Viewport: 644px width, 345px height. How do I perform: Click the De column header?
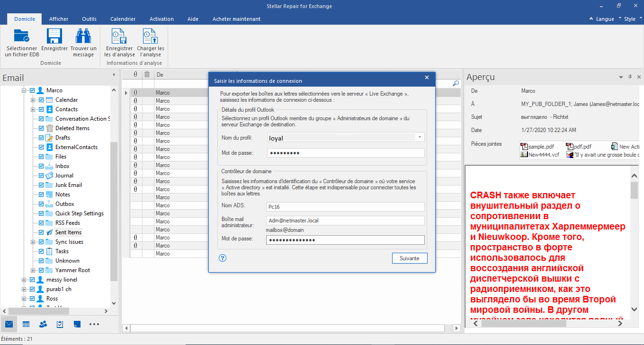pyautogui.click(x=181, y=74)
